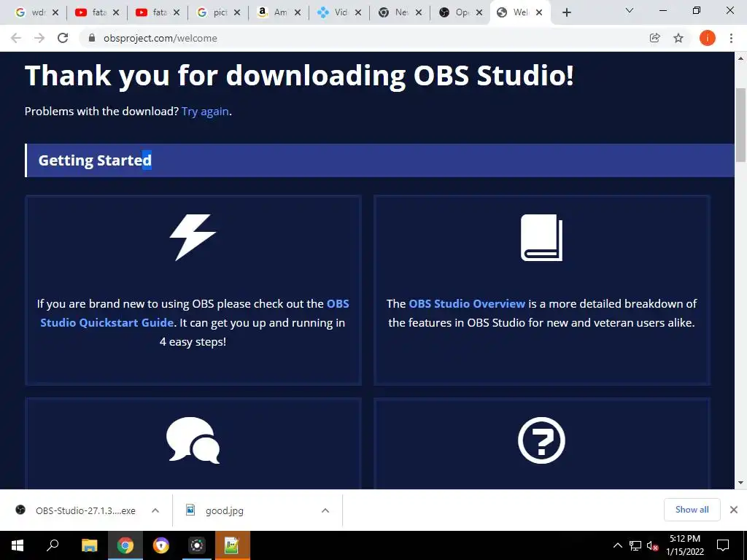This screenshot has height=560, width=747.
Task: Show hidden system tray icons
Action: point(617,545)
